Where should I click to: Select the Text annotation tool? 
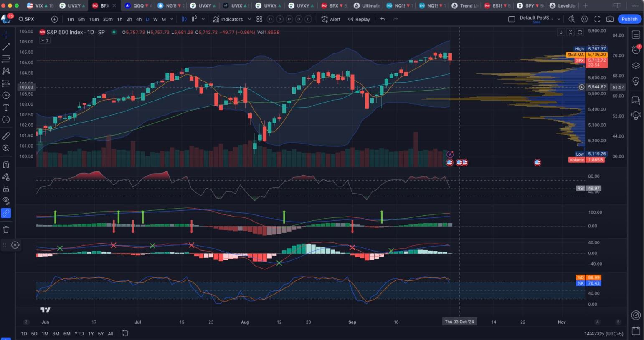pos(6,108)
